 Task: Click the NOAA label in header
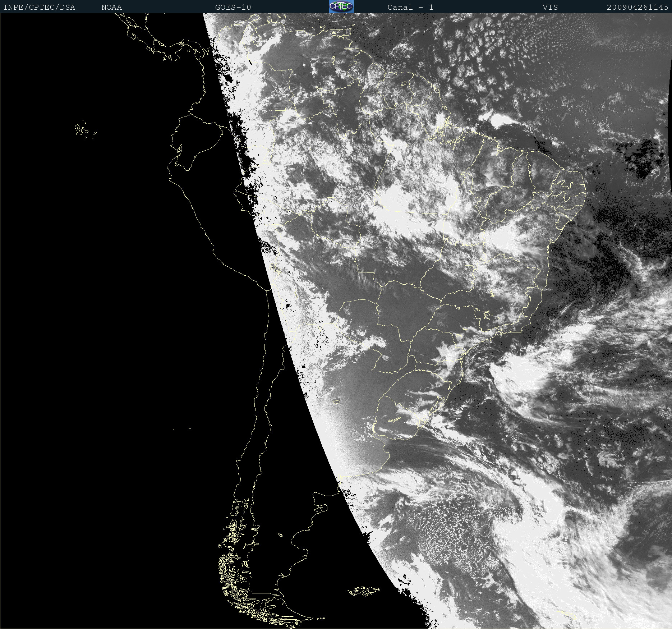point(111,7)
